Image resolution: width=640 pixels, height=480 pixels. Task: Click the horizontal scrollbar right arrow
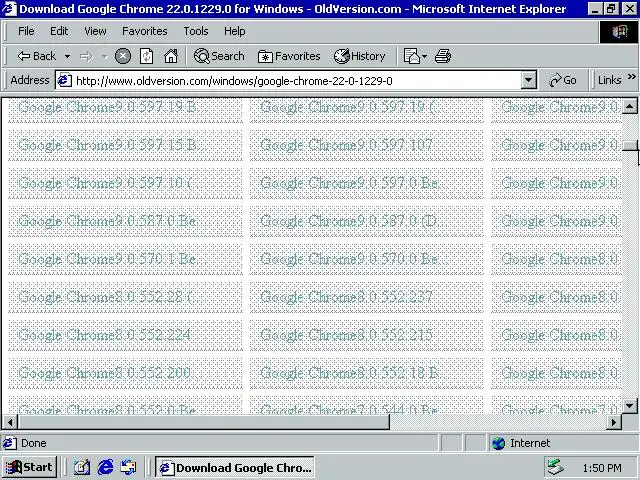613,422
